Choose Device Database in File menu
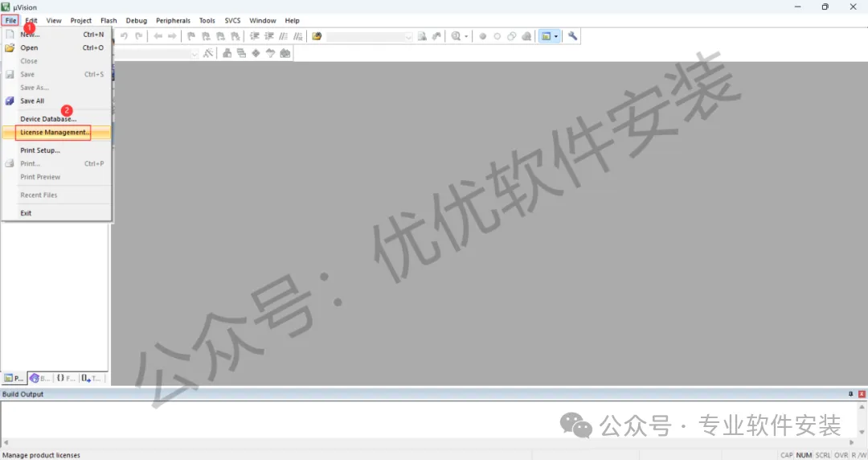This screenshot has height=460, width=868. [56, 118]
